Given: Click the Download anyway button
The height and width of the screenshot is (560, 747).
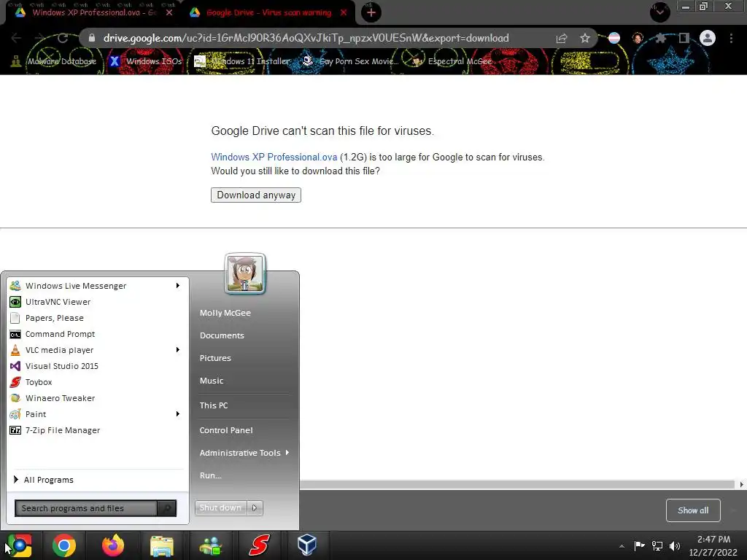Looking at the screenshot, I should (x=256, y=195).
